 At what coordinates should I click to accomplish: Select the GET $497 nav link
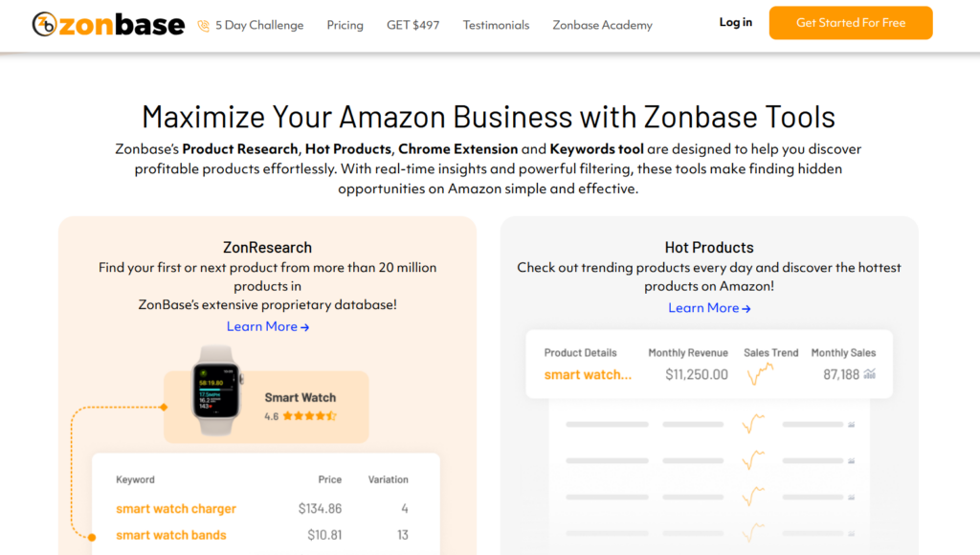(x=412, y=25)
